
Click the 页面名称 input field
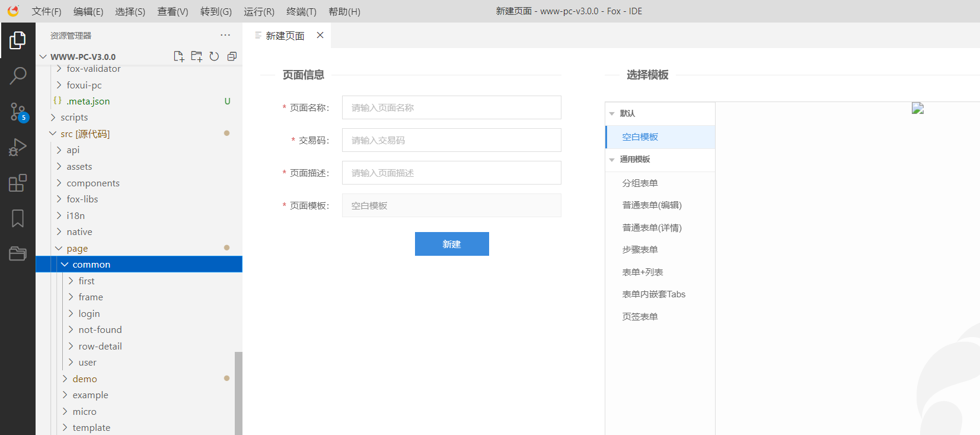[x=451, y=107]
